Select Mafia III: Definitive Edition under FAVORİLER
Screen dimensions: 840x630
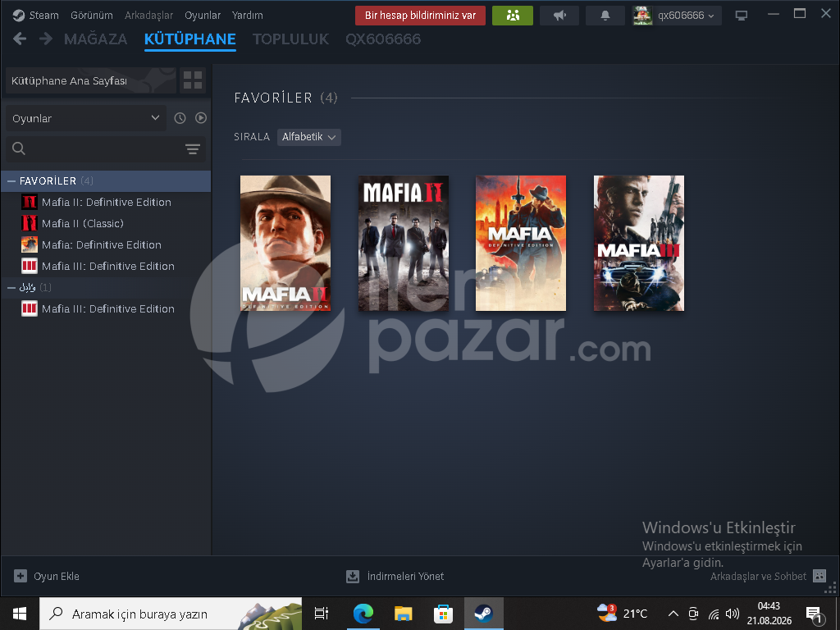(x=106, y=267)
